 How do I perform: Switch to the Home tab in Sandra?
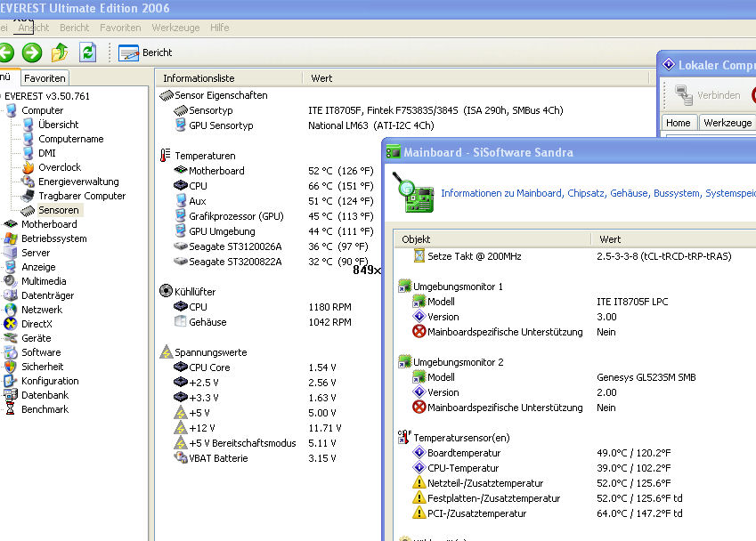(x=679, y=123)
